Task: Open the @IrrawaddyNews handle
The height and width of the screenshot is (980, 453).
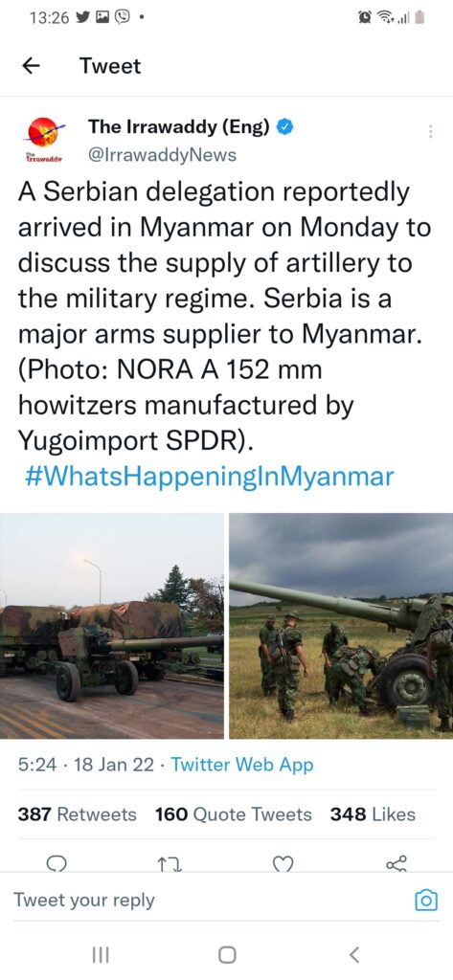Action: point(162,154)
